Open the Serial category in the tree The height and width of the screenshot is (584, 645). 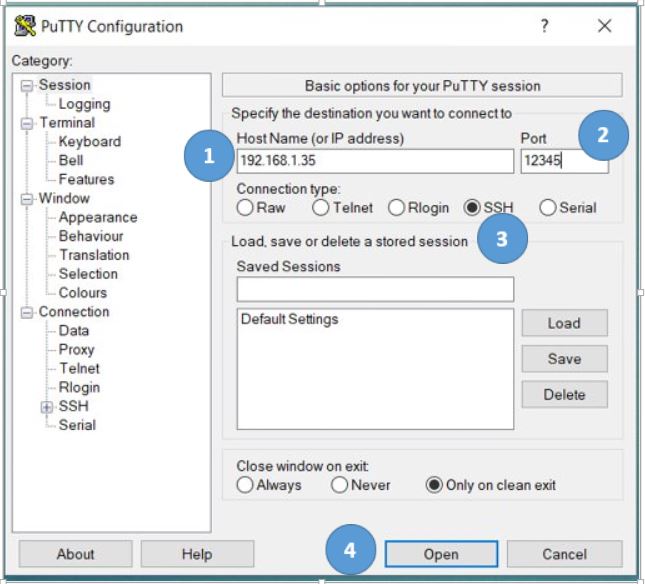pyautogui.click(x=77, y=425)
